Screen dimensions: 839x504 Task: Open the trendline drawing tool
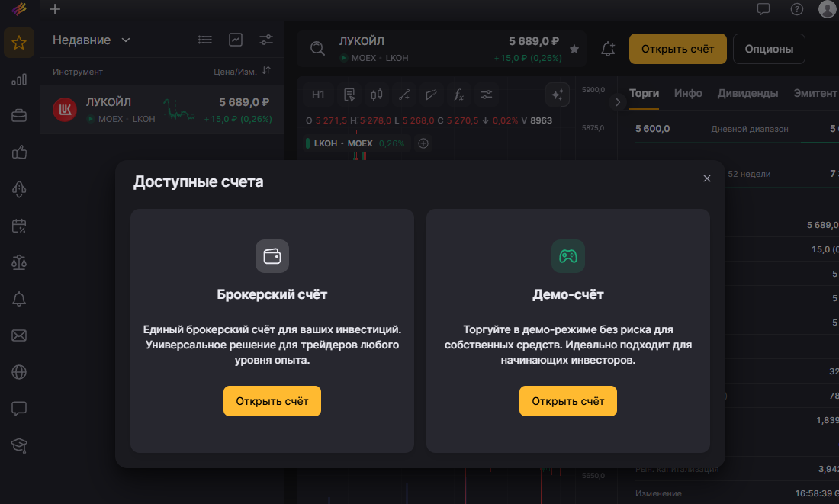click(x=404, y=95)
